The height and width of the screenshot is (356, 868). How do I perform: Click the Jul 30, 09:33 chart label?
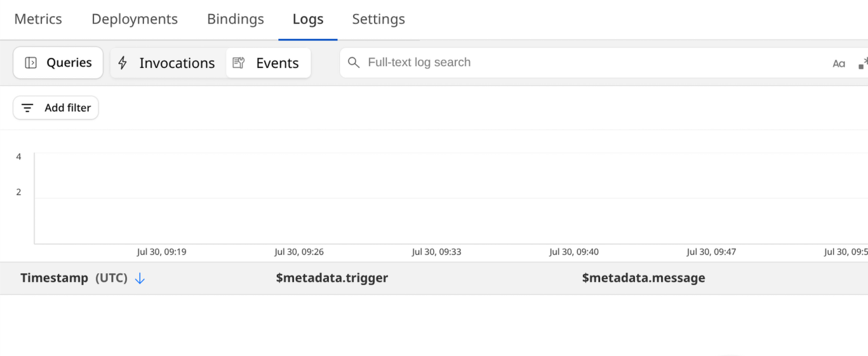(436, 252)
